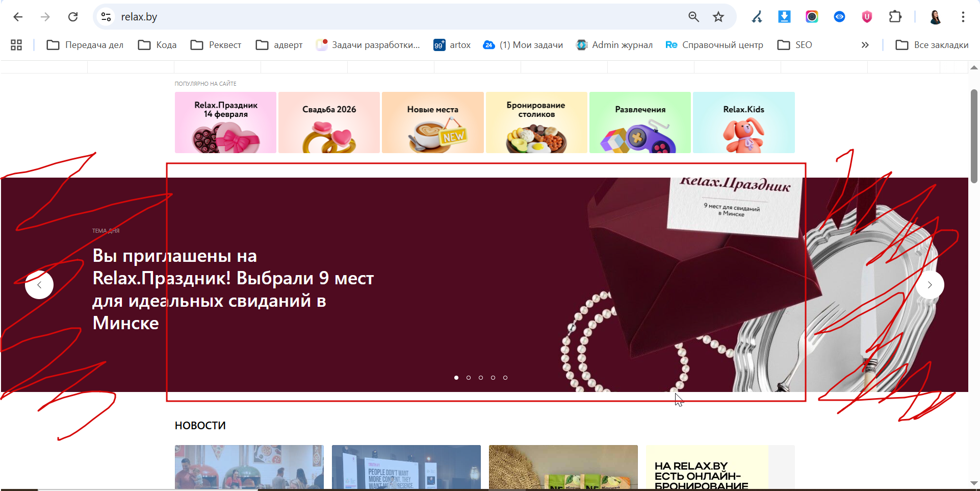Image resolution: width=980 pixels, height=491 pixels.
Task: Open the Развлечения card
Action: [640, 122]
